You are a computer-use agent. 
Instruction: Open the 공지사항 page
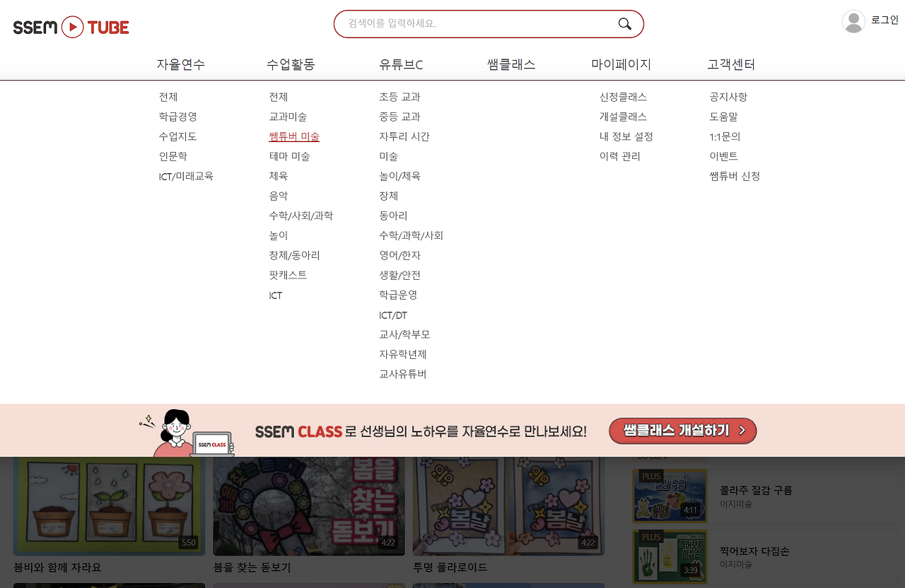(x=729, y=97)
